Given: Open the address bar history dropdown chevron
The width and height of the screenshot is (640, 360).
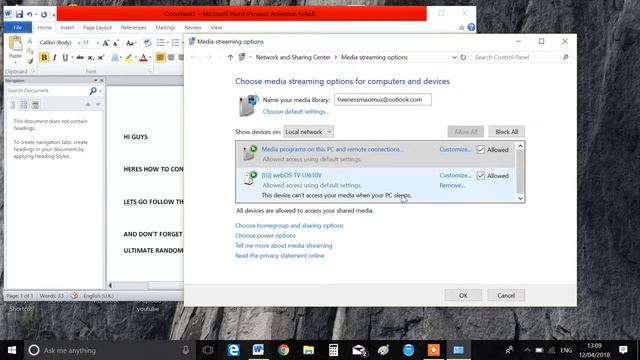Looking at the screenshot, I should coord(454,58).
